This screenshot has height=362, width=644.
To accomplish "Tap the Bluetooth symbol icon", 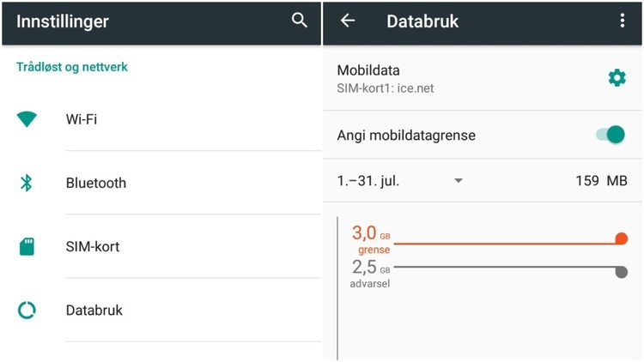I will click(x=27, y=183).
